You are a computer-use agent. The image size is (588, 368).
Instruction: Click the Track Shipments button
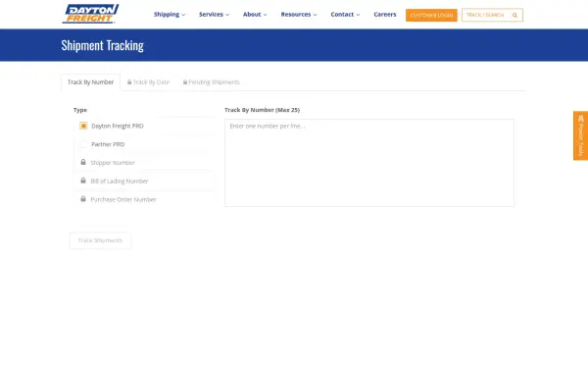coord(100,240)
